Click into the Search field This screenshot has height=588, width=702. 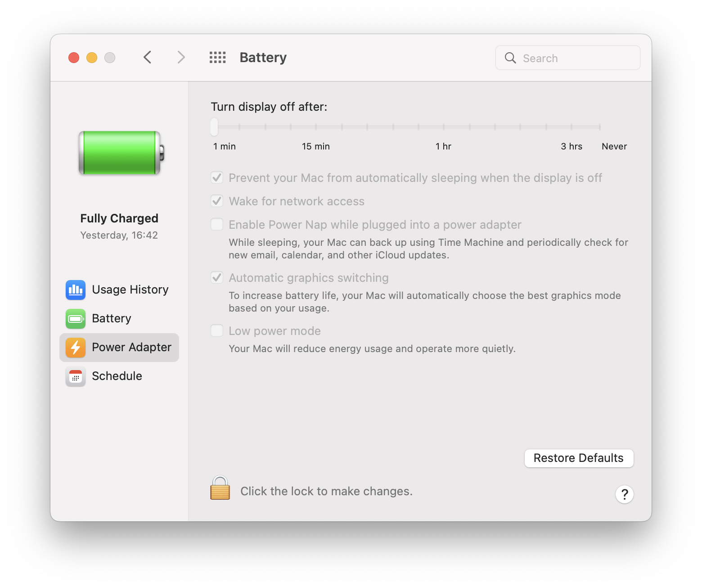click(568, 58)
